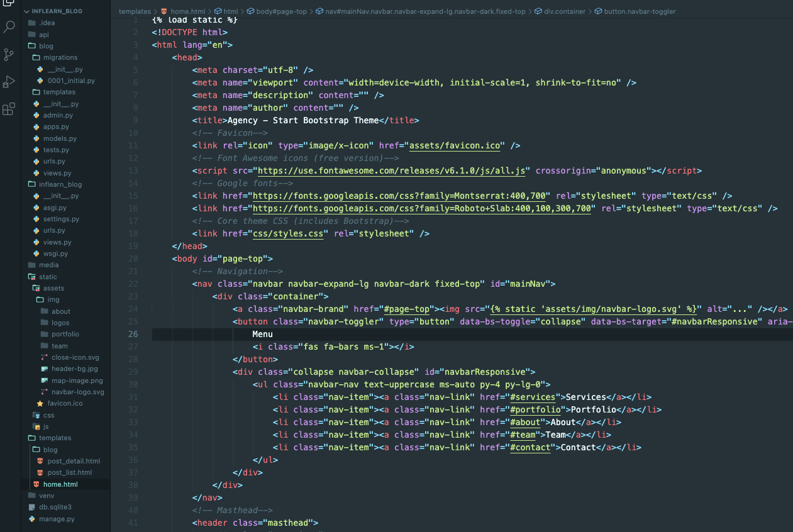Click line number 20 in the gutter
The image size is (793, 532).
pyautogui.click(x=133, y=258)
